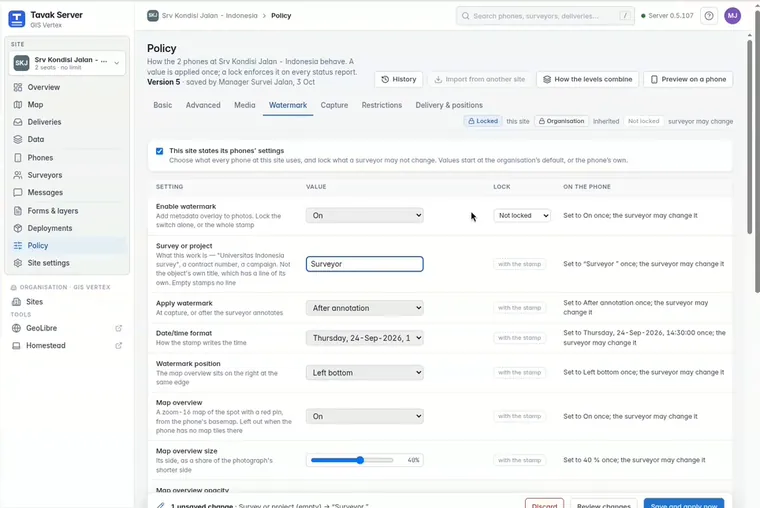The image size is (760, 508).
Task: Click 'Import from another site' button
Action: click(479, 79)
